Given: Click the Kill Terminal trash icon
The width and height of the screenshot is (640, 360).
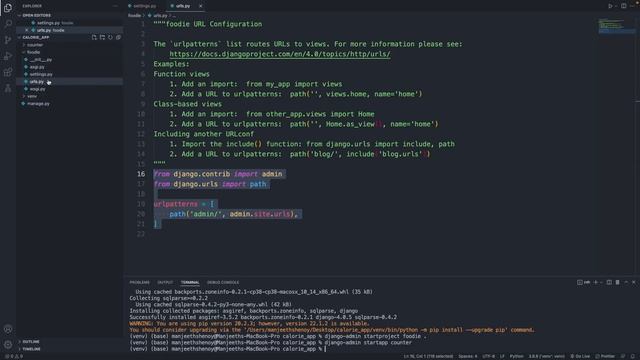Looking at the screenshot, I should 618,282.
